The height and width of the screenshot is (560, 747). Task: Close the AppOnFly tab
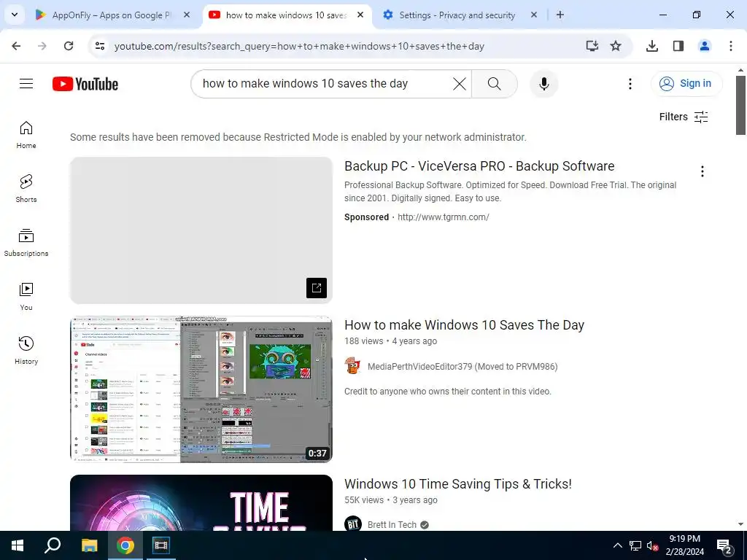[187, 15]
